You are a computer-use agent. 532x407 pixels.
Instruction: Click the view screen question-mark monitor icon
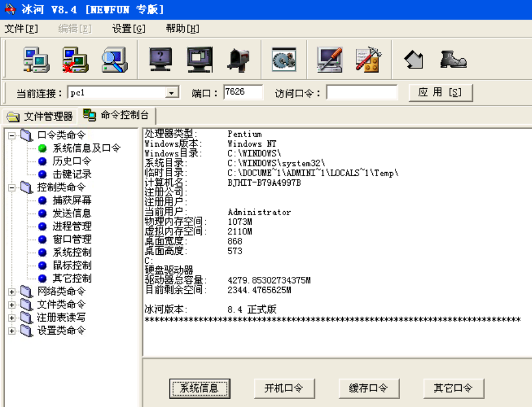(x=160, y=59)
